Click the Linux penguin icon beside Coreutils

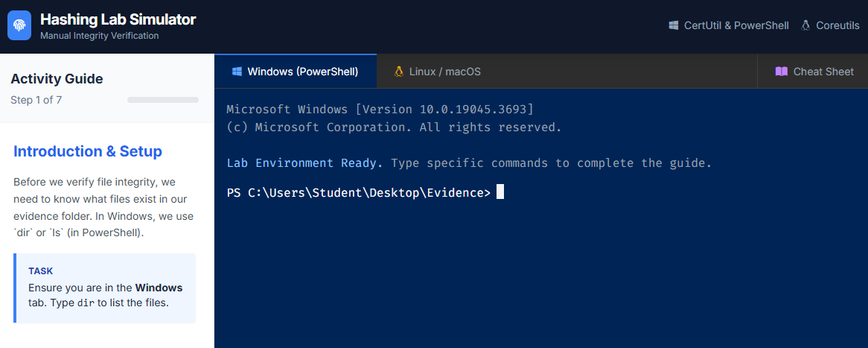[x=805, y=25]
